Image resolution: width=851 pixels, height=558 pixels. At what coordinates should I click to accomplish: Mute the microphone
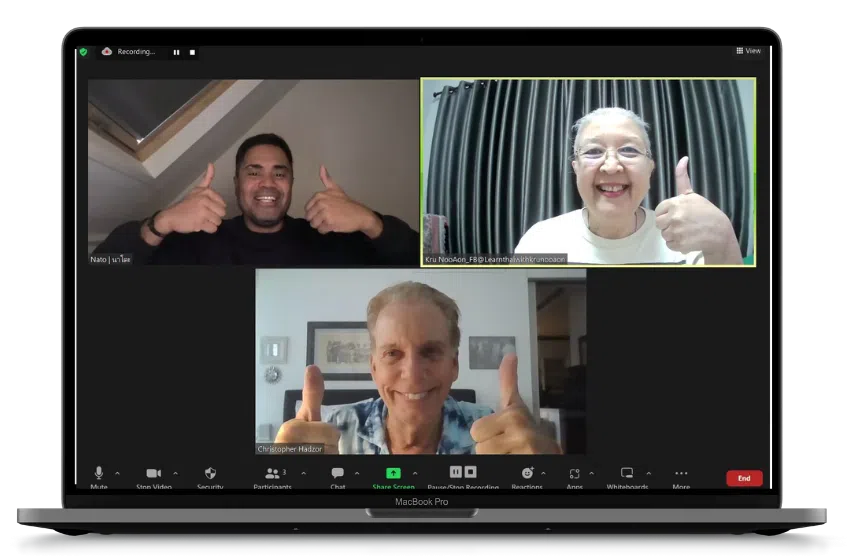coord(99,473)
